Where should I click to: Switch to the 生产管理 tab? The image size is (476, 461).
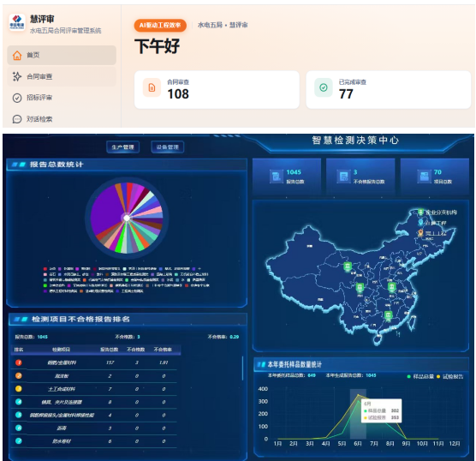click(x=123, y=147)
